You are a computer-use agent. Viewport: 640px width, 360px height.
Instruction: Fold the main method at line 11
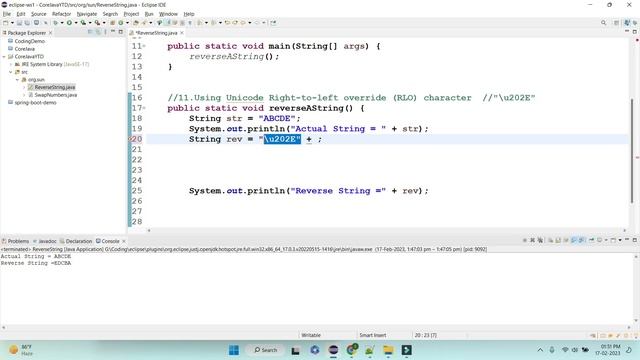(144, 46)
